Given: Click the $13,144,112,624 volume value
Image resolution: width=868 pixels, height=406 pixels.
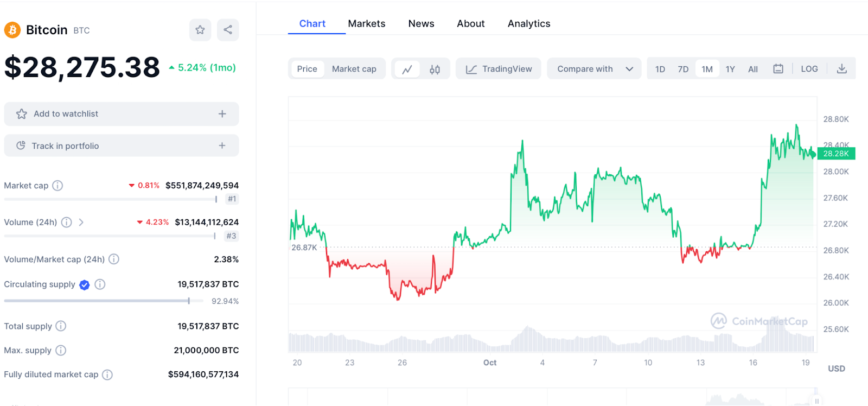Looking at the screenshot, I should (207, 222).
